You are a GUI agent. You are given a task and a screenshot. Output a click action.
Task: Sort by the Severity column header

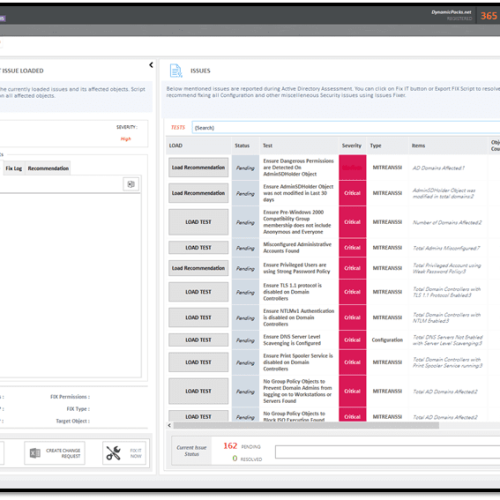352,146
